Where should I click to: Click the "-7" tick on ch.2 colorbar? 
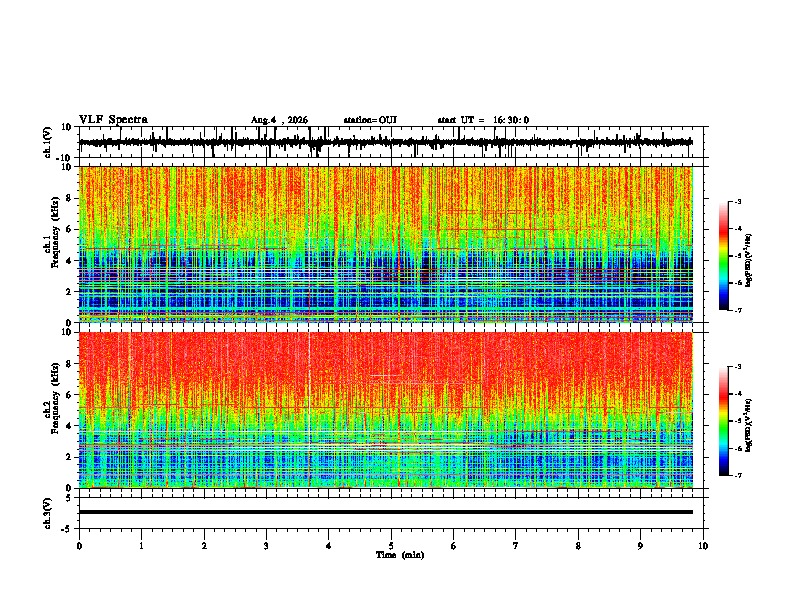pyautogui.click(x=737, y=476)
